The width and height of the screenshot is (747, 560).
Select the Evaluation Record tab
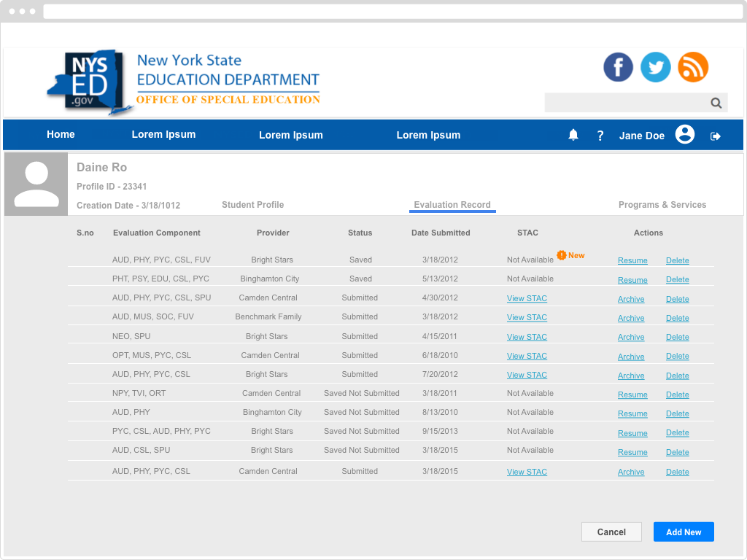(x=452, y=205)
